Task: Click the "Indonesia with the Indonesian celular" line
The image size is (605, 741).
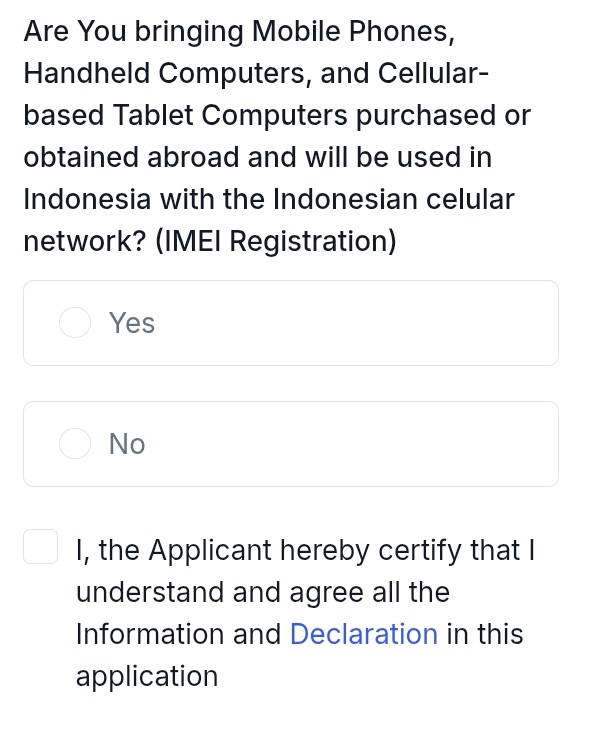Action: pyautogui.click(x=269, y=199)
